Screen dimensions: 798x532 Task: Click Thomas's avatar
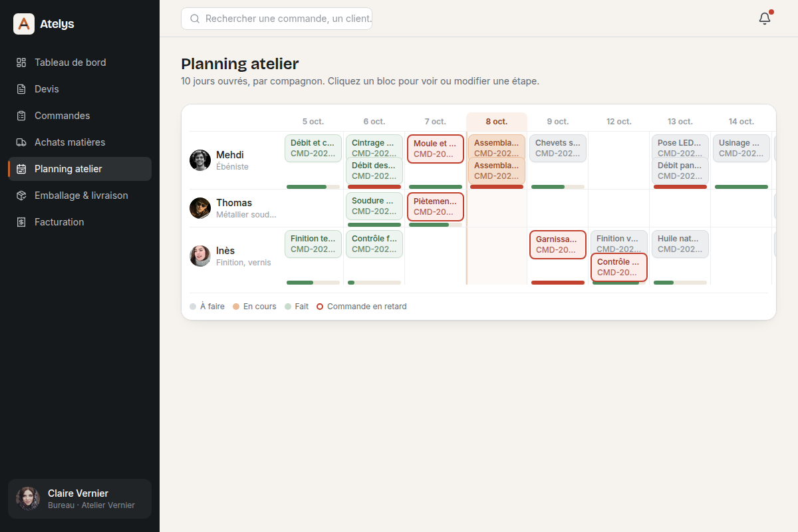200,208
